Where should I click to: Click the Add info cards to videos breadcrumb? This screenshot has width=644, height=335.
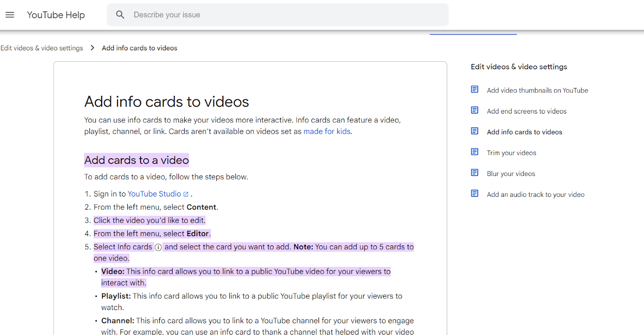140,48
